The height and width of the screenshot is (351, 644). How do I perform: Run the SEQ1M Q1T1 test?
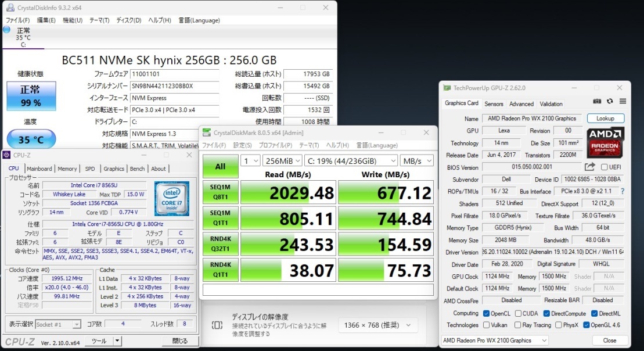221,218
